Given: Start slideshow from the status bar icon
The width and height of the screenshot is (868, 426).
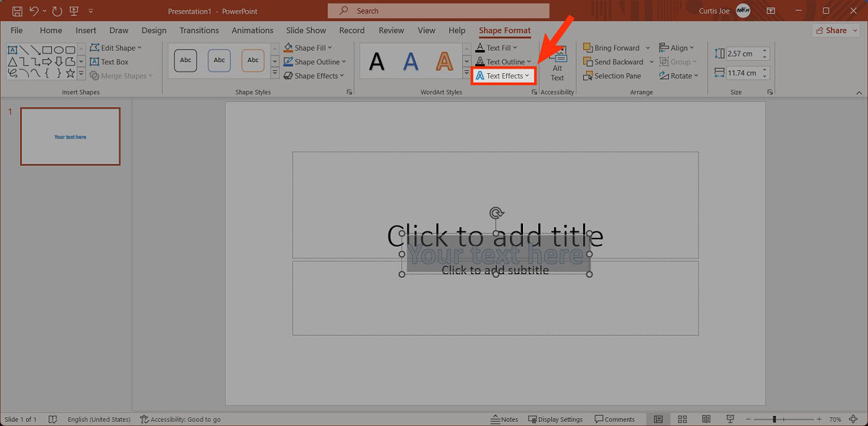Looking at the screenshot, I should [730, 419].
